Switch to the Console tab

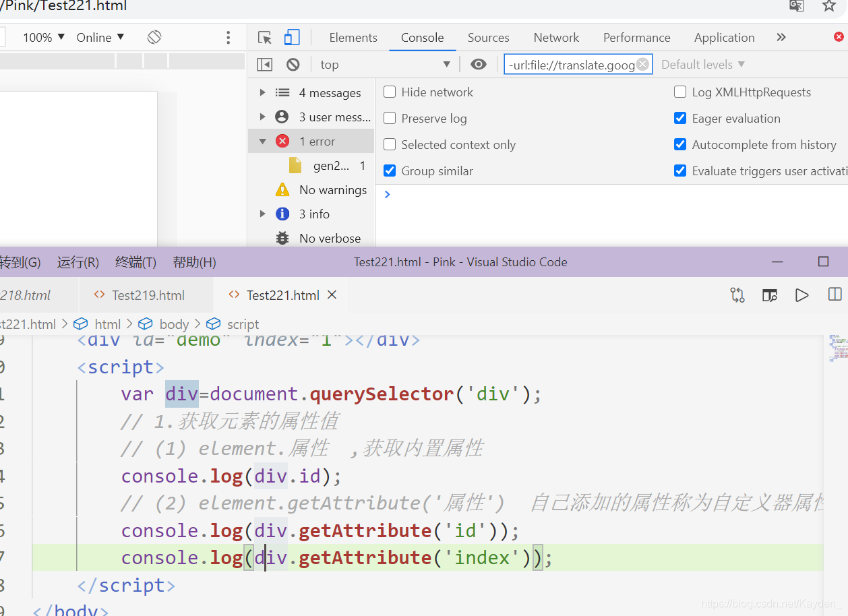pos(423,38)
